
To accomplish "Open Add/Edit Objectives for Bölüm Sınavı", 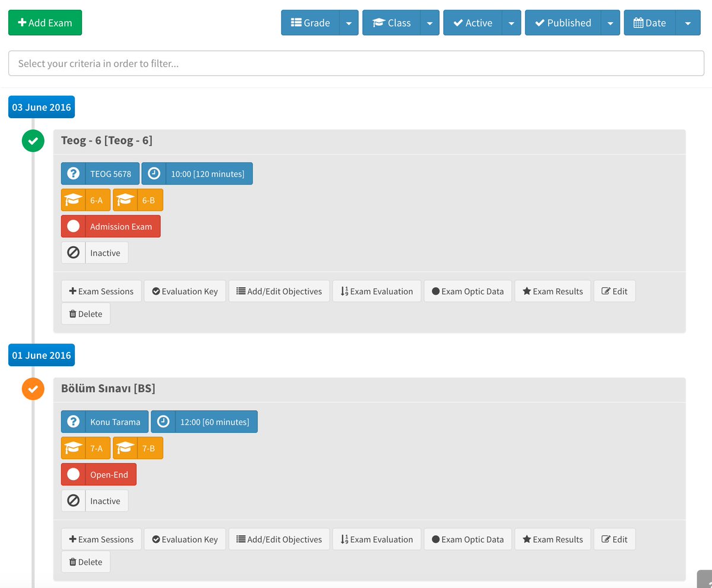I will [279, 539].
